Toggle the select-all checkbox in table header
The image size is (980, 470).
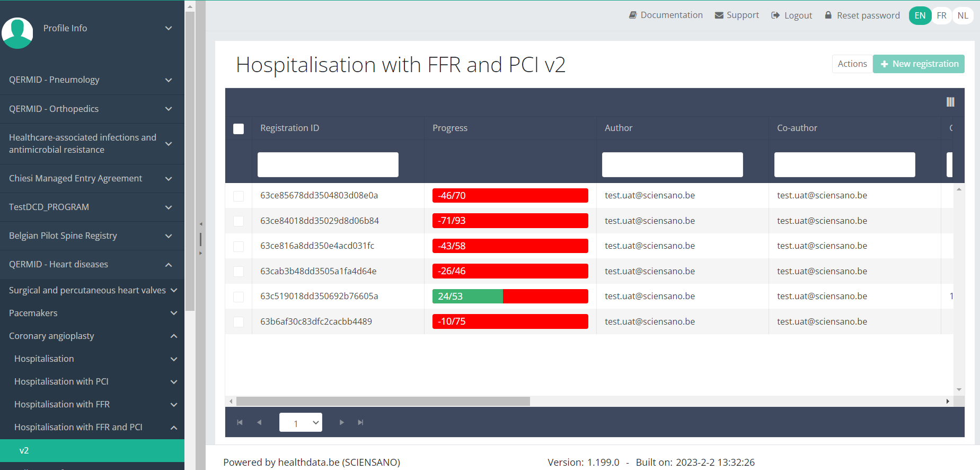[239, 129]
